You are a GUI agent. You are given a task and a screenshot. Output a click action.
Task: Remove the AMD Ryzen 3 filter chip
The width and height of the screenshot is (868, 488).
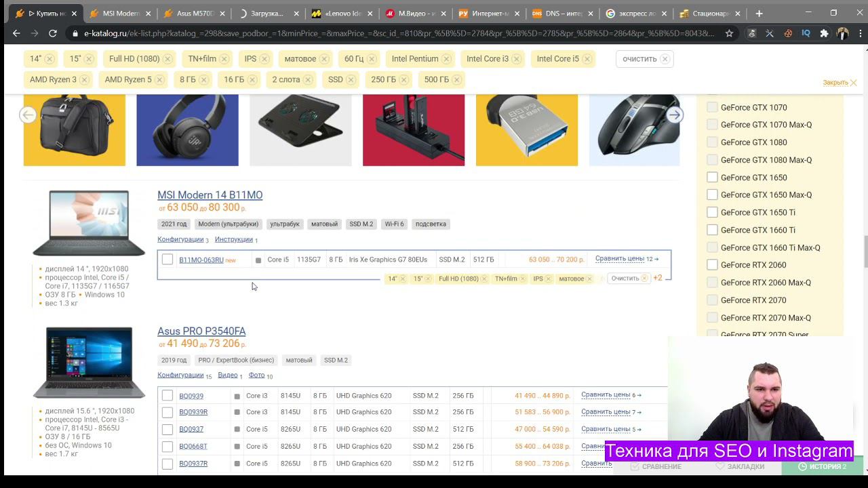[x=85, y=80]
